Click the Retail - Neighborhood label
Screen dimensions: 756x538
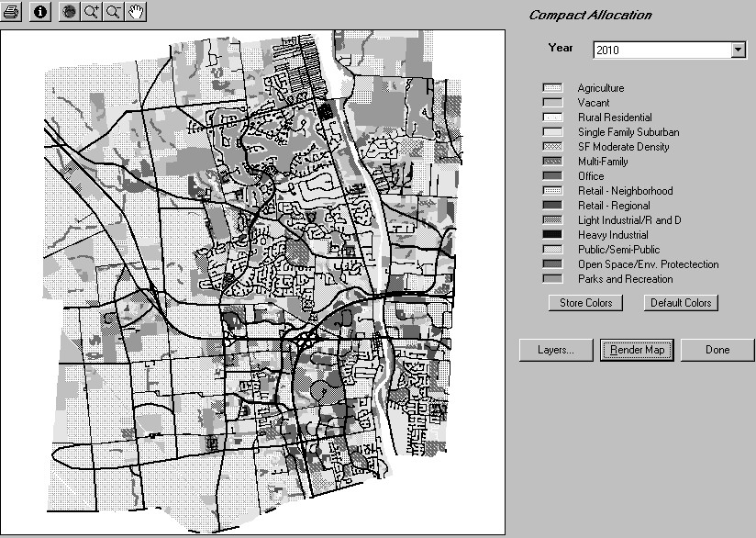click(626, 191)
